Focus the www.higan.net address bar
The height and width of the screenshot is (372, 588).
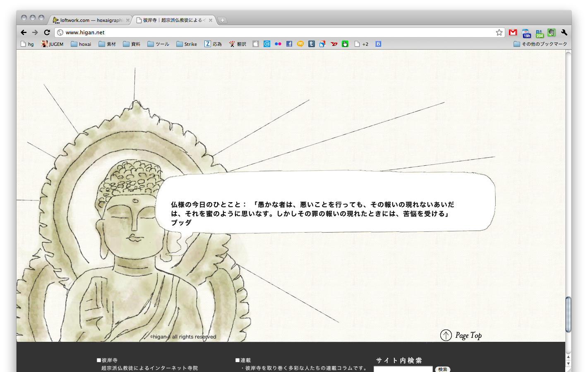(x=279, y=32)
